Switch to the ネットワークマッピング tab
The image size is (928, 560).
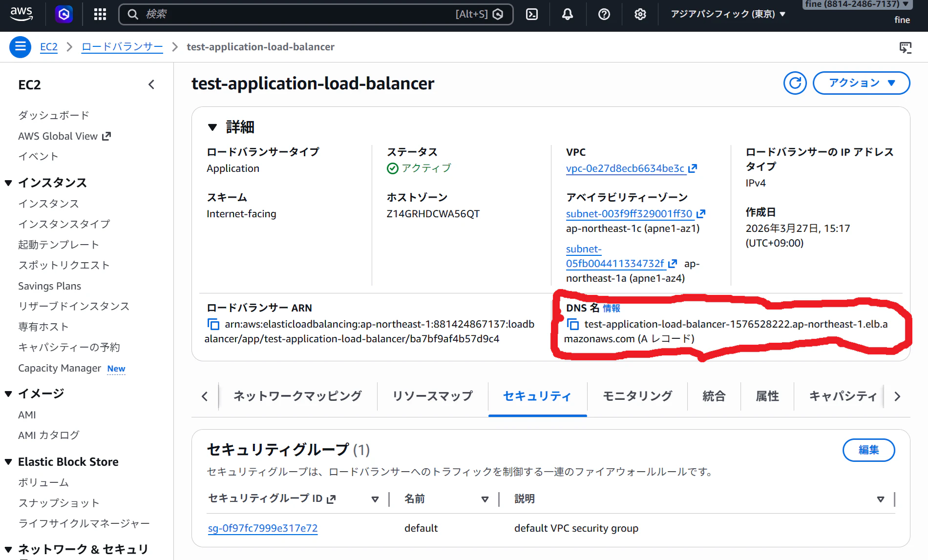pos(297,396)
